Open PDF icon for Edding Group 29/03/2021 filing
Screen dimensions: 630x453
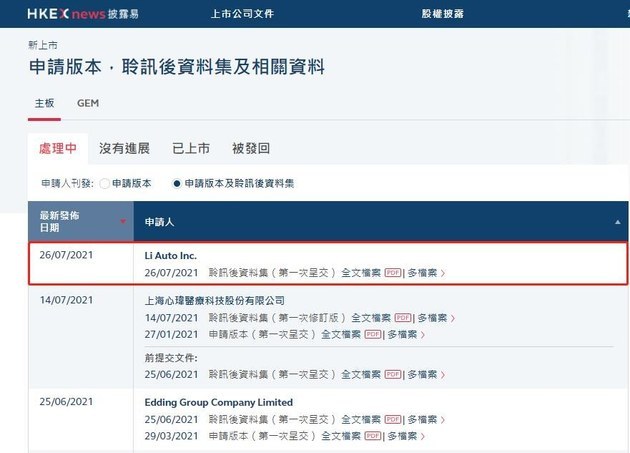click(373, 436)
